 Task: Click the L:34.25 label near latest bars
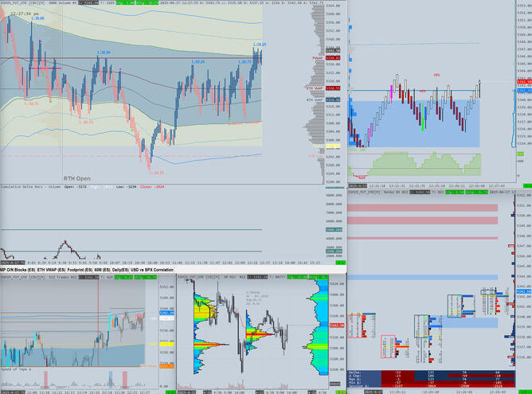coord(259,45)
